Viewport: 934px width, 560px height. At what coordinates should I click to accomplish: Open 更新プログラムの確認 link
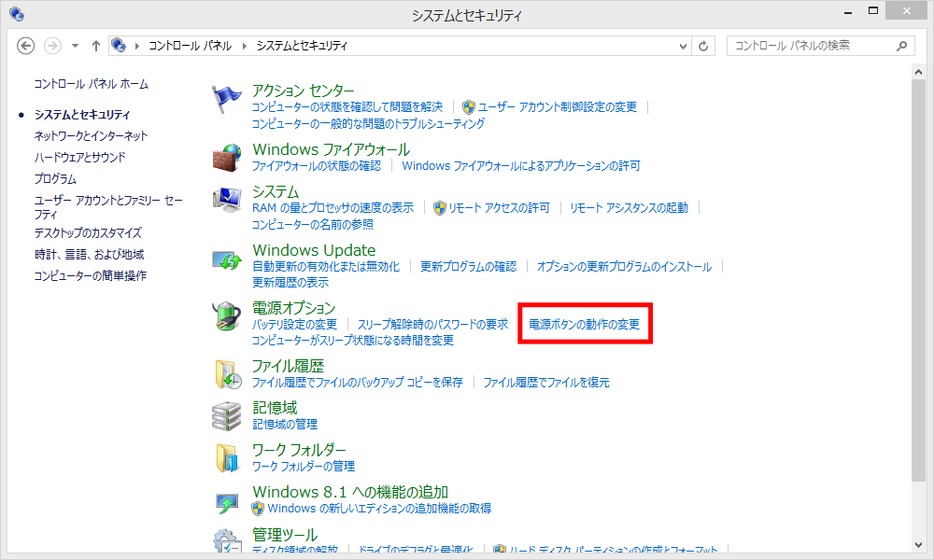coord(469,266)
